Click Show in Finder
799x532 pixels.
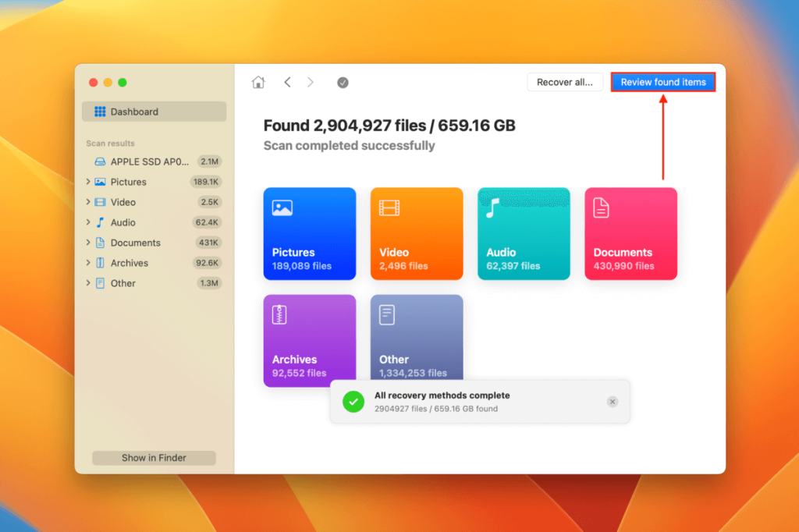click(154, 458)
